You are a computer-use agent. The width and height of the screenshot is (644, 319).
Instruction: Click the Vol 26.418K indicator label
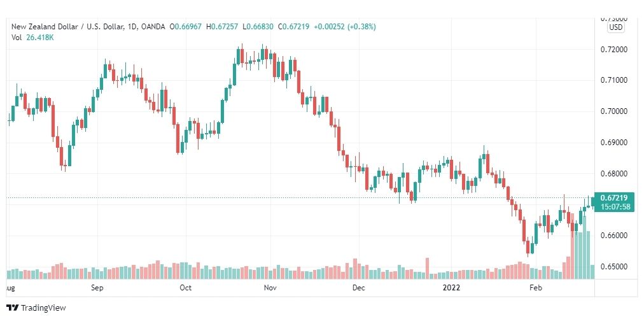click(x=33, y=38)
